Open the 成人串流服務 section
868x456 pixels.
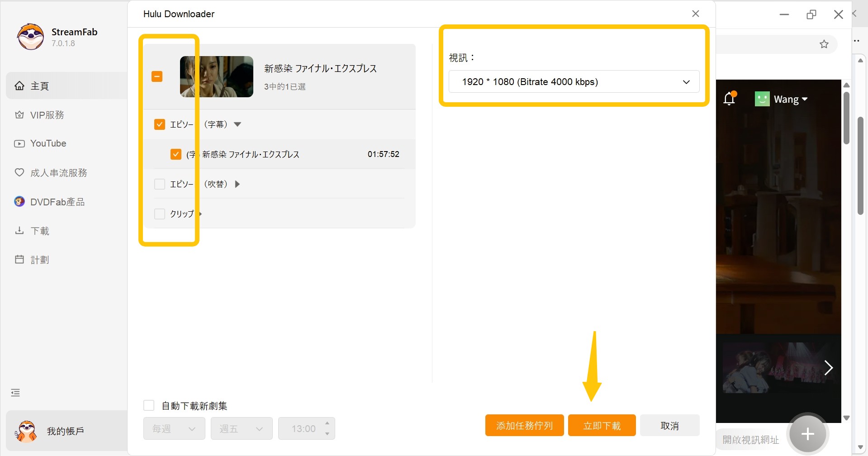point(58,172)
